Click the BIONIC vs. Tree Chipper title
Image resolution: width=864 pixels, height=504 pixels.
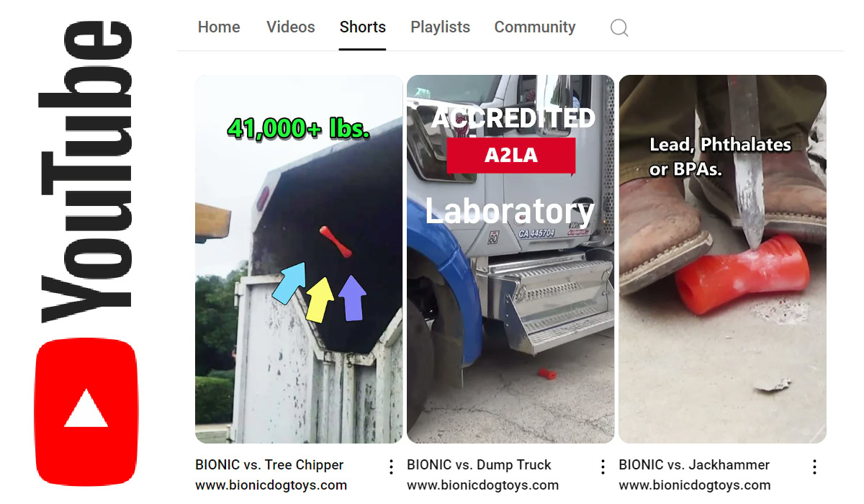(269, 465)
